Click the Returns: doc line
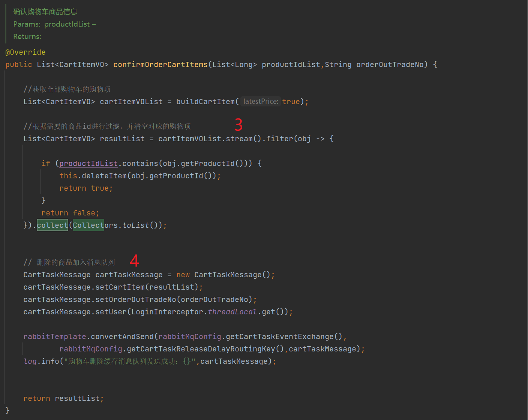 (x=27, y=36)
